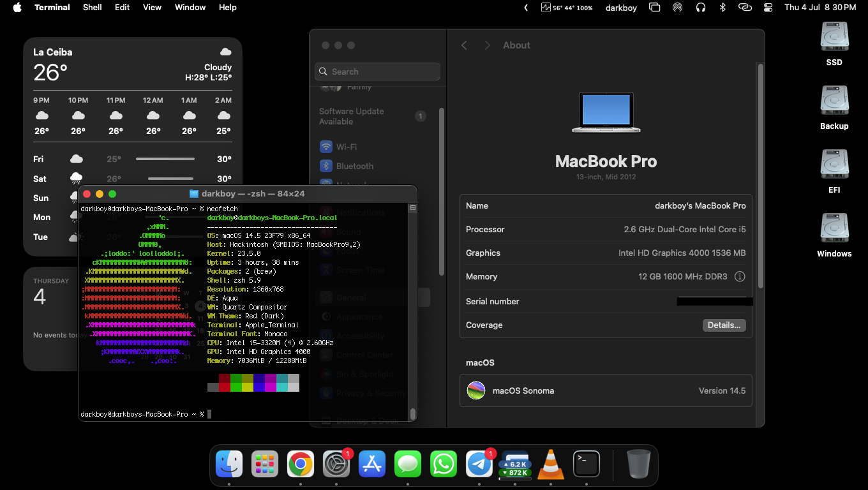Launch Google Chrome from the Dock
868x490 pixels.
[301, 464]
